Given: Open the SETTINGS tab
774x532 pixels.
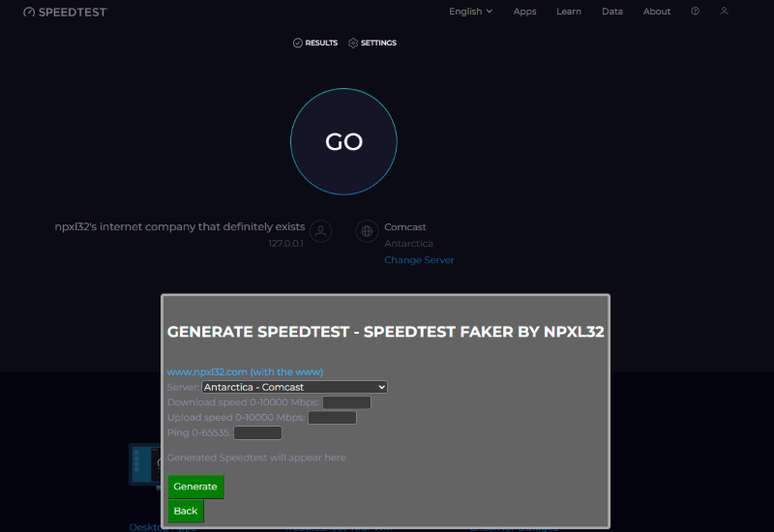Looking at the screenshot, I should click(x=372, y=43).
